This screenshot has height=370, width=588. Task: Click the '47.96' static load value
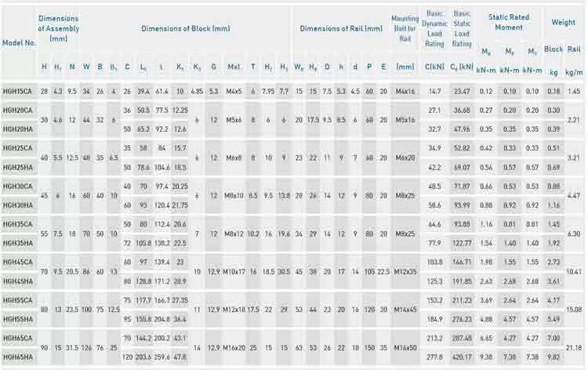tap(462, 129)
